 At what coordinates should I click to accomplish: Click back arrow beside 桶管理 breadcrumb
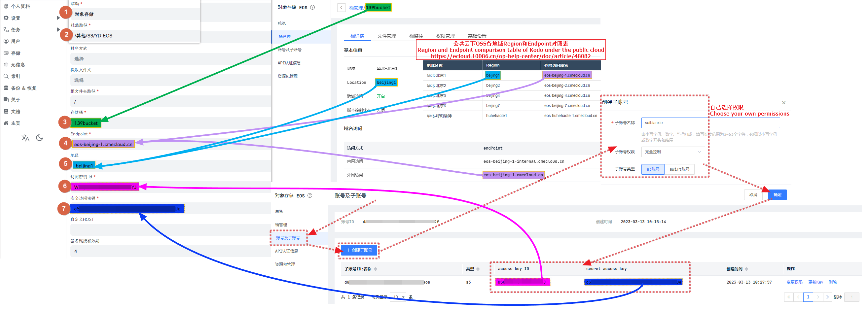tap(341, 7)
